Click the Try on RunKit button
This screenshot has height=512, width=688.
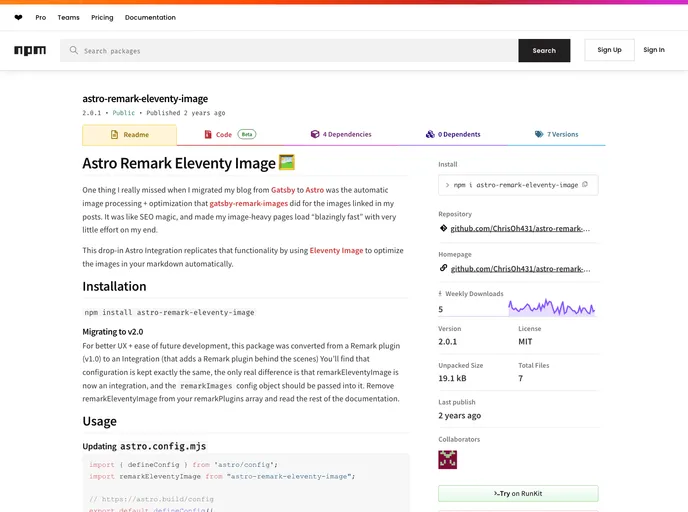pos(518,494)
